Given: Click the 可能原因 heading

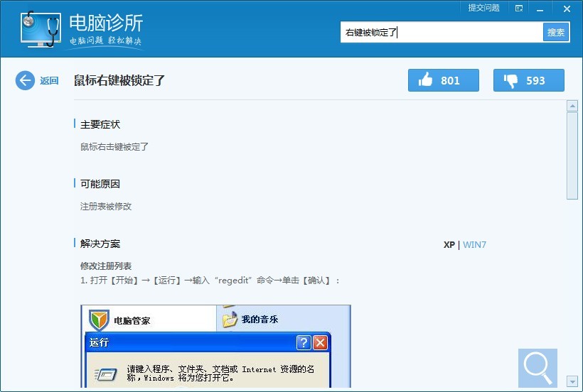Looking at the screenshot, I should (x=100, y=184).
